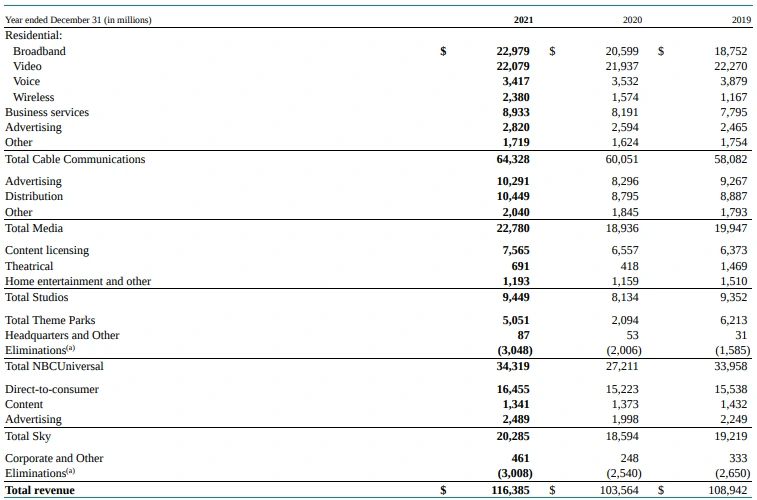Screen dimensions: 757x500
Task: Select Total revenue 2019 value 108,942
Action: (x=729, y=490)
